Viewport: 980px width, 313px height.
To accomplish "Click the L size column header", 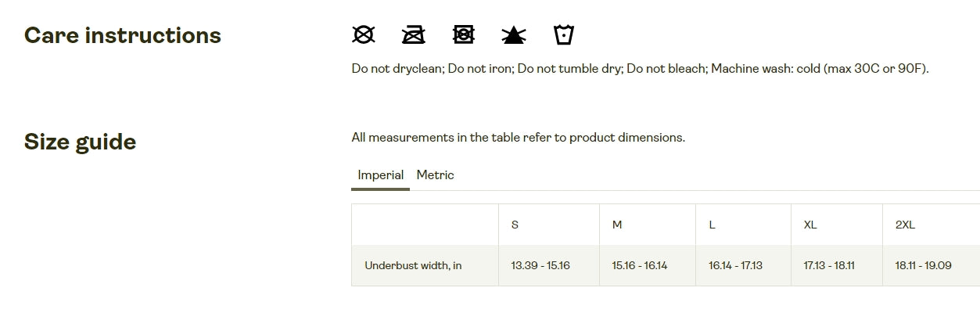I will 712,225.
